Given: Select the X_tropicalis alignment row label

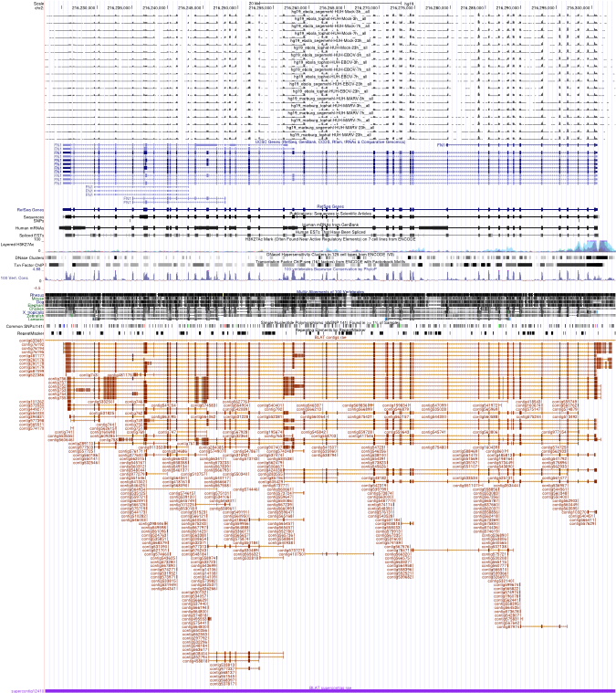Looking at the screenshot, I should tap(35, 312).
